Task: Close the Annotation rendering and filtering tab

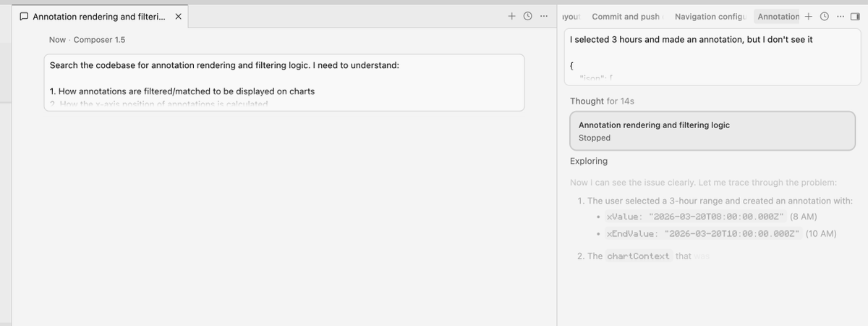Action: (x=179, y=17)
